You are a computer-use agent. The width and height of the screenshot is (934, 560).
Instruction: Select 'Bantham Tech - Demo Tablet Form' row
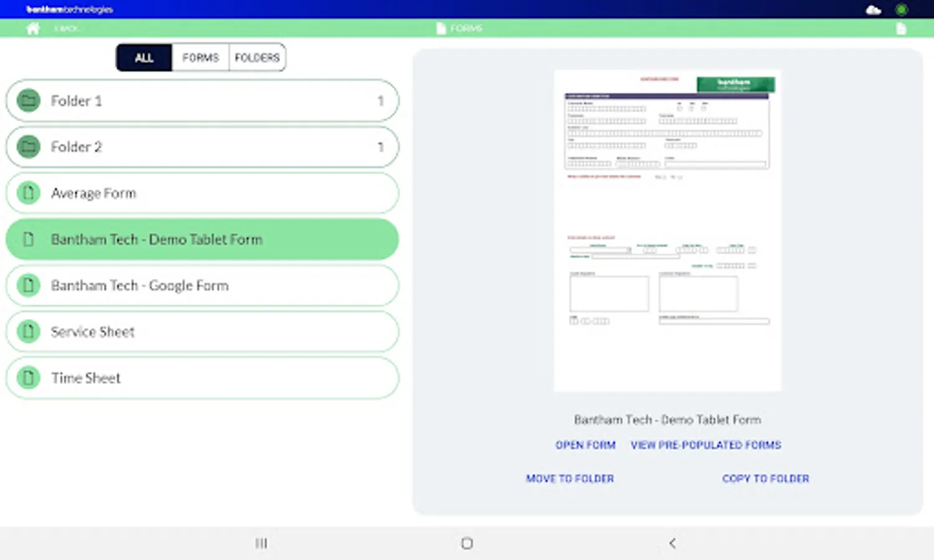[202, 239]
